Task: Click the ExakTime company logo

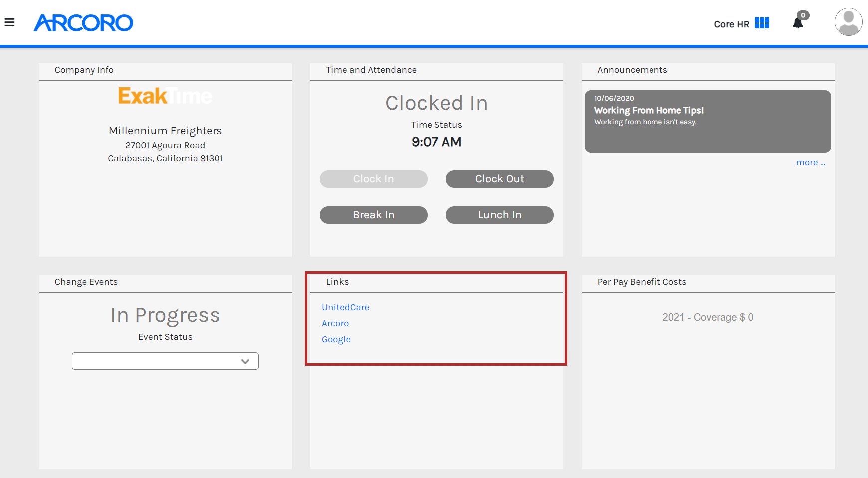Action: click(x=165, y=96)
